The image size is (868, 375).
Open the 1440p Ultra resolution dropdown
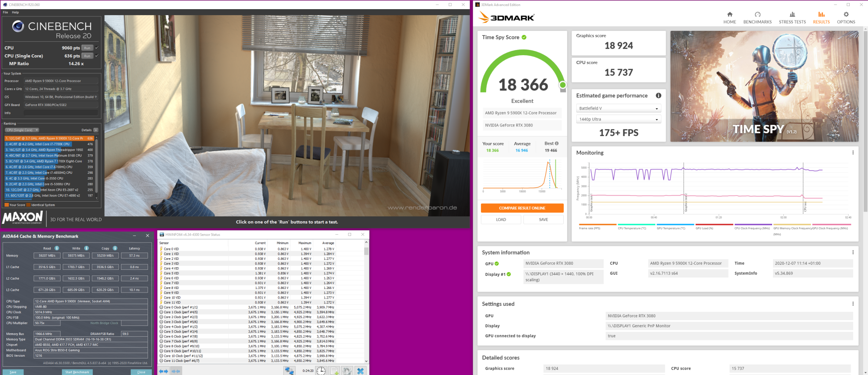[x=618, y=119]
